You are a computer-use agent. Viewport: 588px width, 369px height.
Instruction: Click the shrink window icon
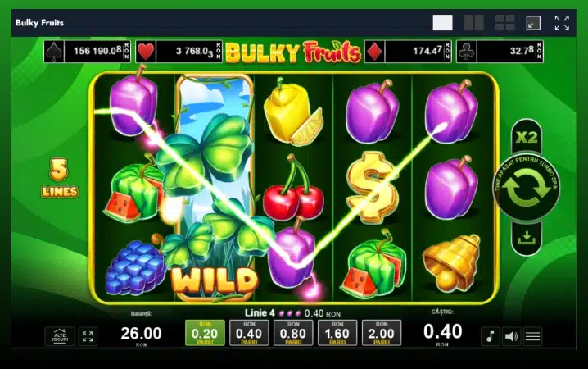pyautogui.click(x=533, y=23)
